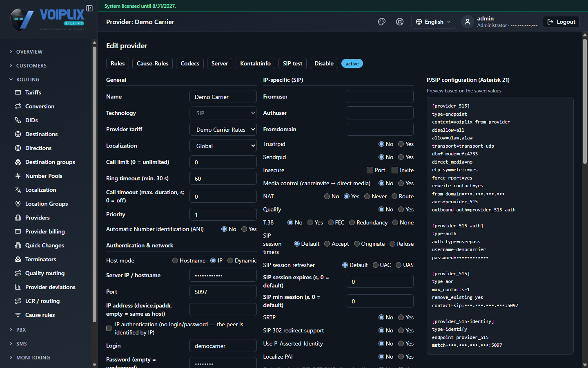588x368 pixels.
Task: Set Qualify to Yes
Action: [401, 209]
